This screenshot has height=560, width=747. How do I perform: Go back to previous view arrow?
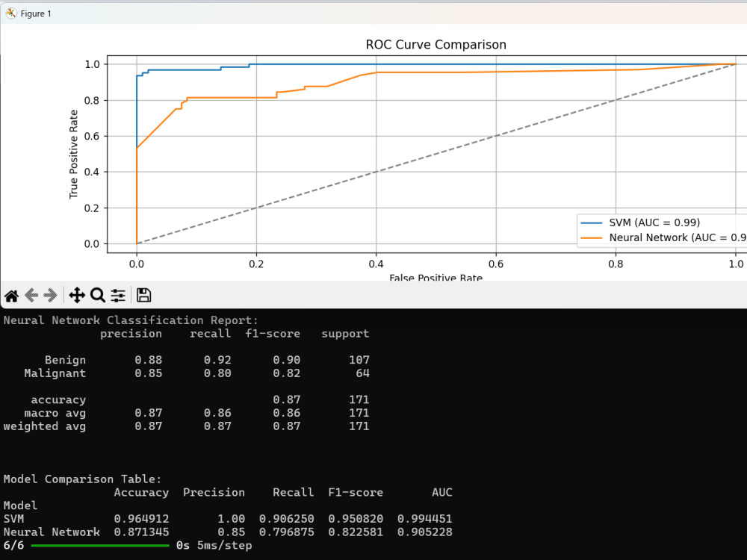pos(31,296)
